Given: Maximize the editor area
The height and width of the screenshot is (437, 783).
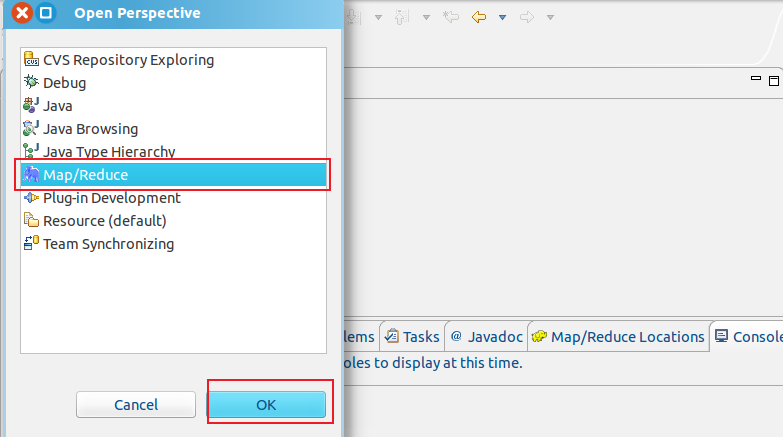Looking at the screenshot, I should [774, 81].
